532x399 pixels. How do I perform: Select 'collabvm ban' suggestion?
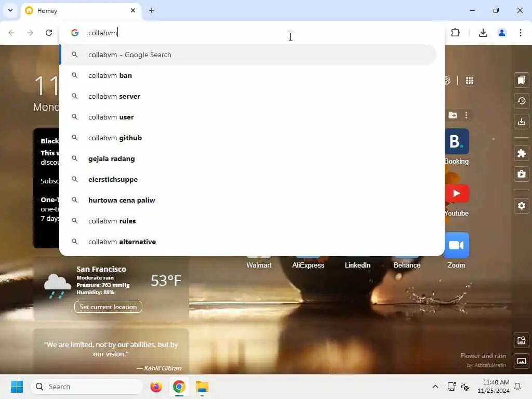(248, 75)
